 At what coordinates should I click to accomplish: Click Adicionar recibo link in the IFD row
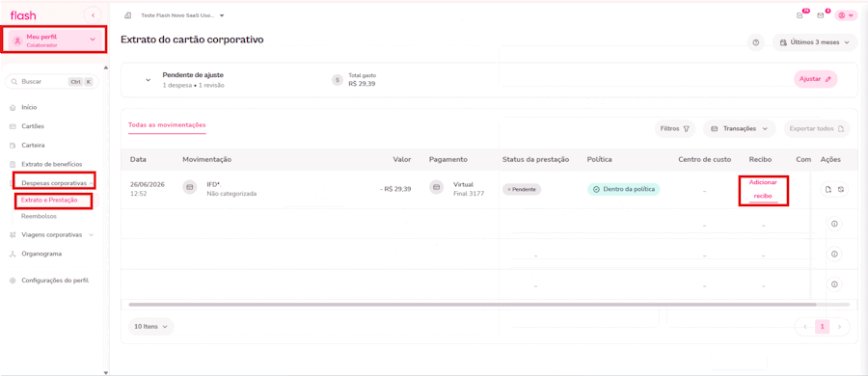click(764, 189)
